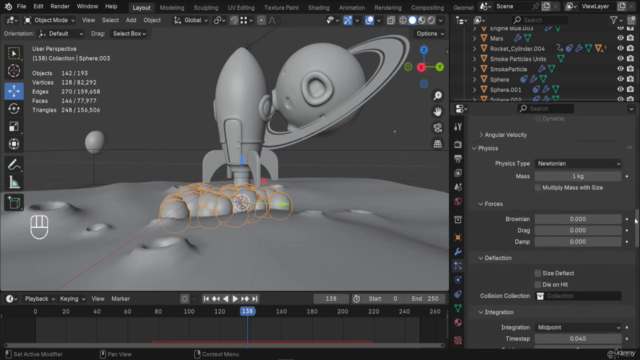Open the Physics Type dropdown
640x360 pixels.
pyautogui.click(x=578, y=164)
